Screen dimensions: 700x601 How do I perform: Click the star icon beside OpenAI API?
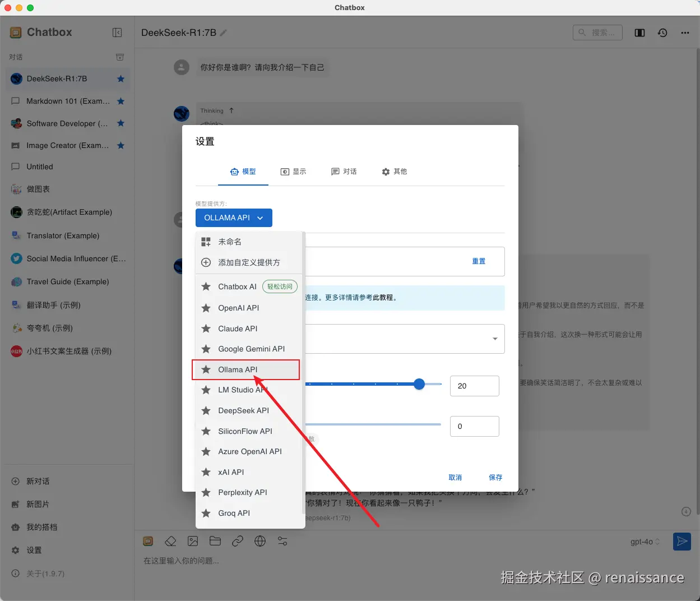click(206, 308)
